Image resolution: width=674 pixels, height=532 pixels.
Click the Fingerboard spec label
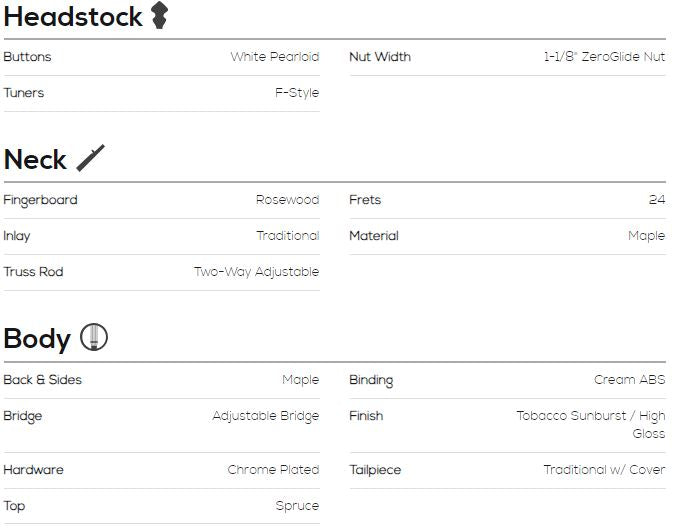click(x=40, y=201)
